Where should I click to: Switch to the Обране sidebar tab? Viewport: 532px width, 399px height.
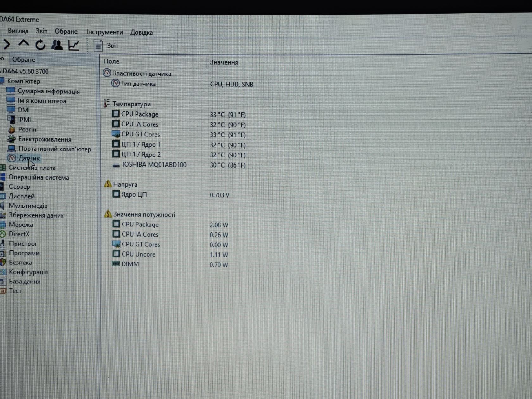pyautogui.click(x=23, y=60)
